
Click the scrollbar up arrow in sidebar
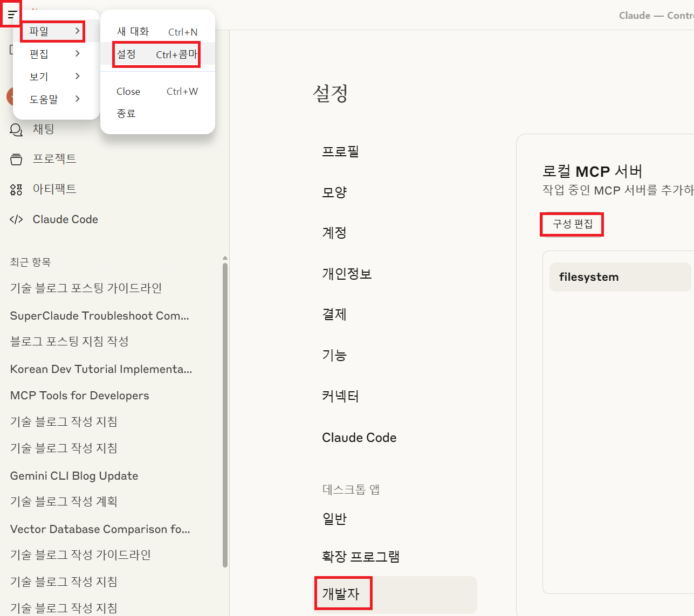225,258
